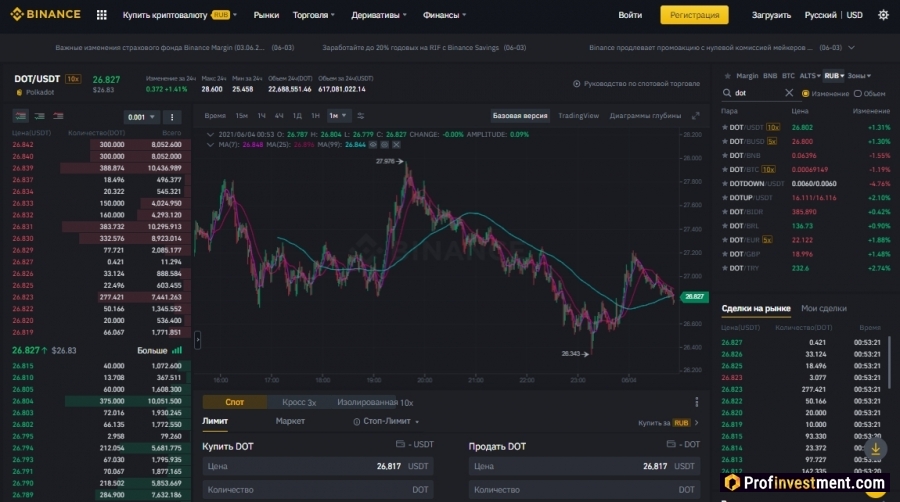Click the download arrow floating button
Image resolution: width=900 pixels, height=502 pixels.
click(875, 449)
